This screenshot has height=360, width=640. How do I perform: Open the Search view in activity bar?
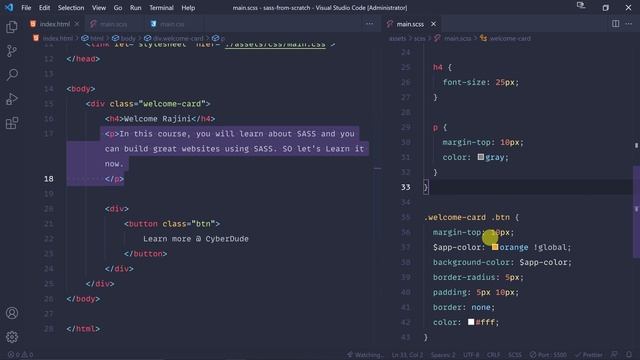12,75
